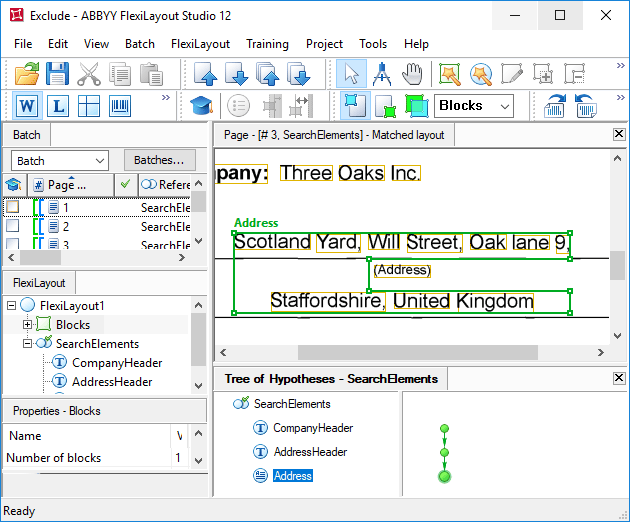This screenshot has width=630, height=522.
Task: Click the bottom green hypothesis node
Action: pyautogui.click(x=444, y=477)
